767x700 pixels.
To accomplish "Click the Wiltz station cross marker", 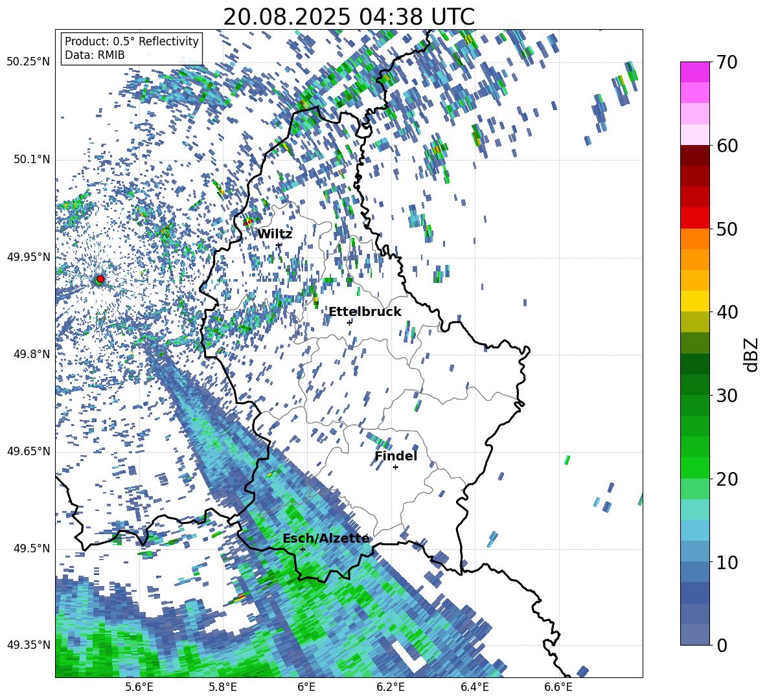I will pos(279,245).
